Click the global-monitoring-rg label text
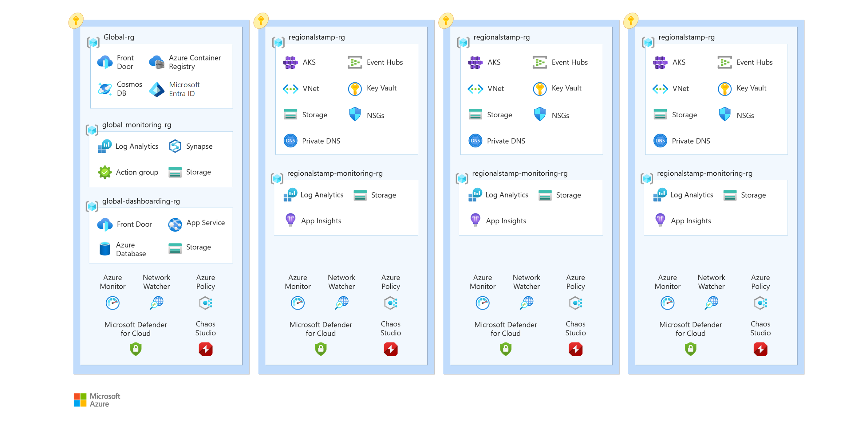Viewport: 868px width, 430px height. 136,125
